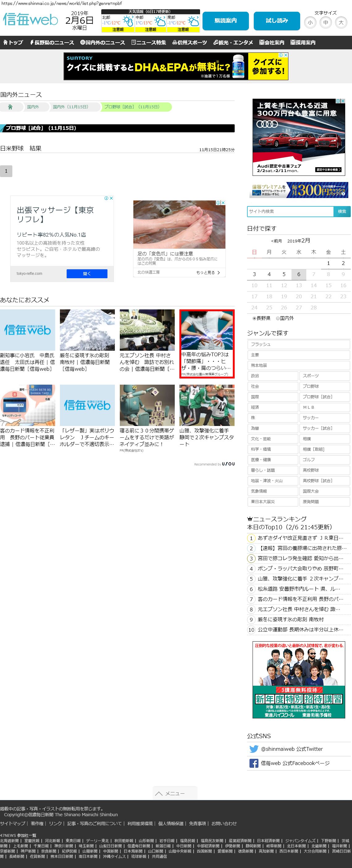Open 信州スポーツ in the navigation bar
Viewport: 352px width, 868px height.
pos(190,43)
